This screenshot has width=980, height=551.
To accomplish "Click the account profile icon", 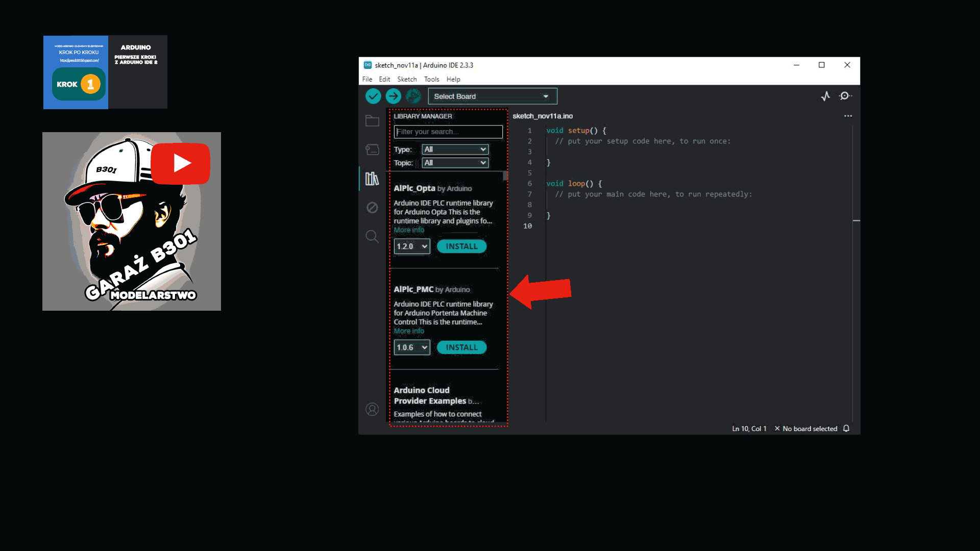I will click(x=372, y=409).
